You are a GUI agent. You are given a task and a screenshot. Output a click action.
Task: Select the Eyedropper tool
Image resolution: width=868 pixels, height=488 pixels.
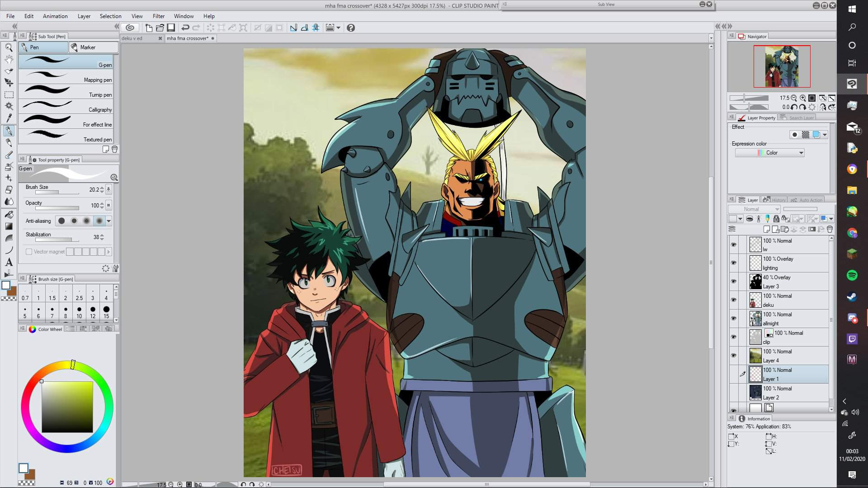pyautogui.click(x=9, y=118)
